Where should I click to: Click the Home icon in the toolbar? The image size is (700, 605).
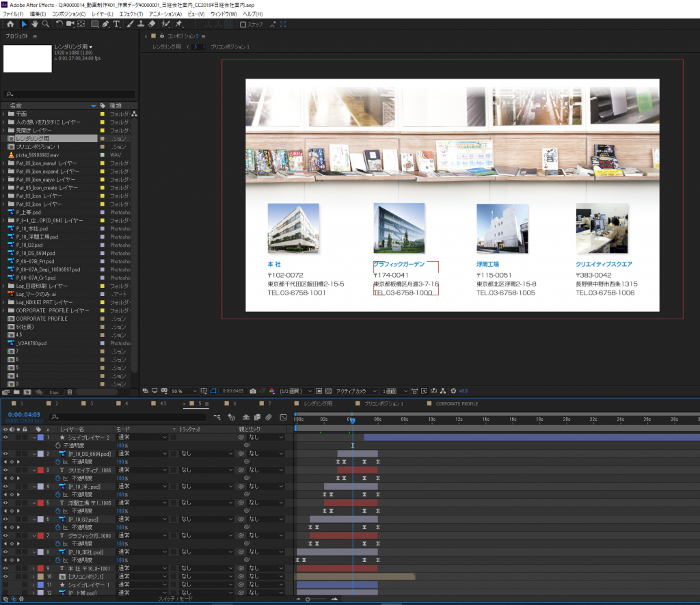(10, 24)
